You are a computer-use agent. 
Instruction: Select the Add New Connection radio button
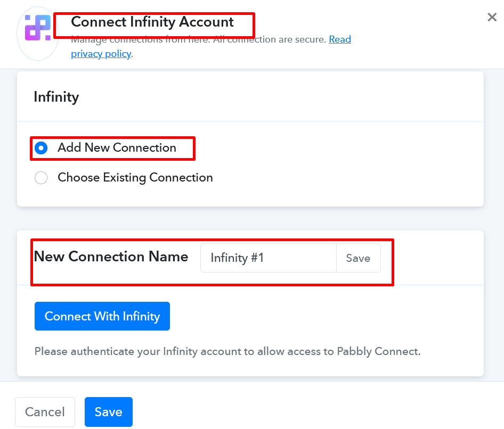coord(41,148)
